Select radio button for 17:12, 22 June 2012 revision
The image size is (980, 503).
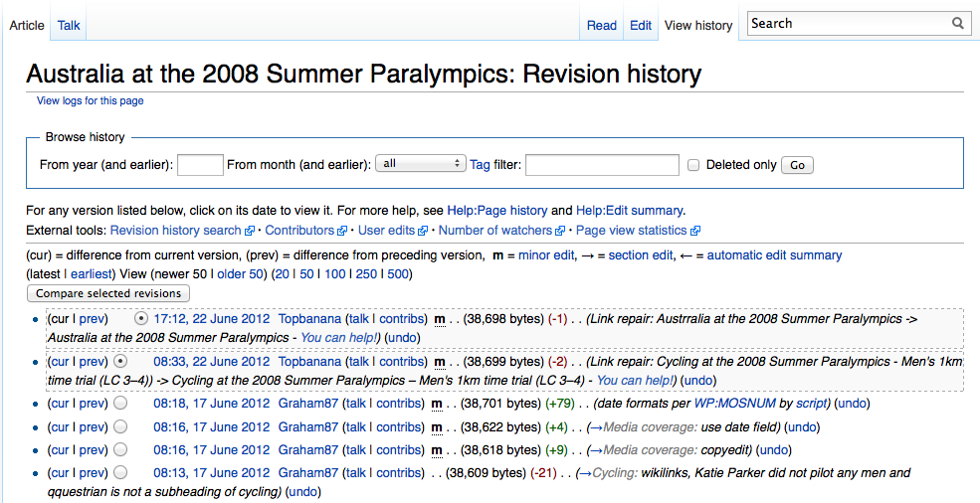coord(141,319)
